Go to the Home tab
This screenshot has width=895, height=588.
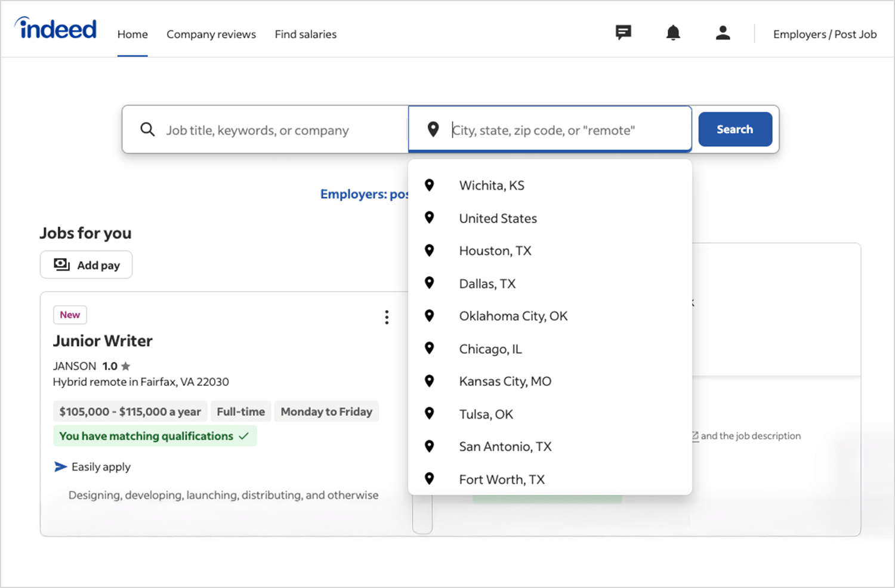click(x=132, y=35)
